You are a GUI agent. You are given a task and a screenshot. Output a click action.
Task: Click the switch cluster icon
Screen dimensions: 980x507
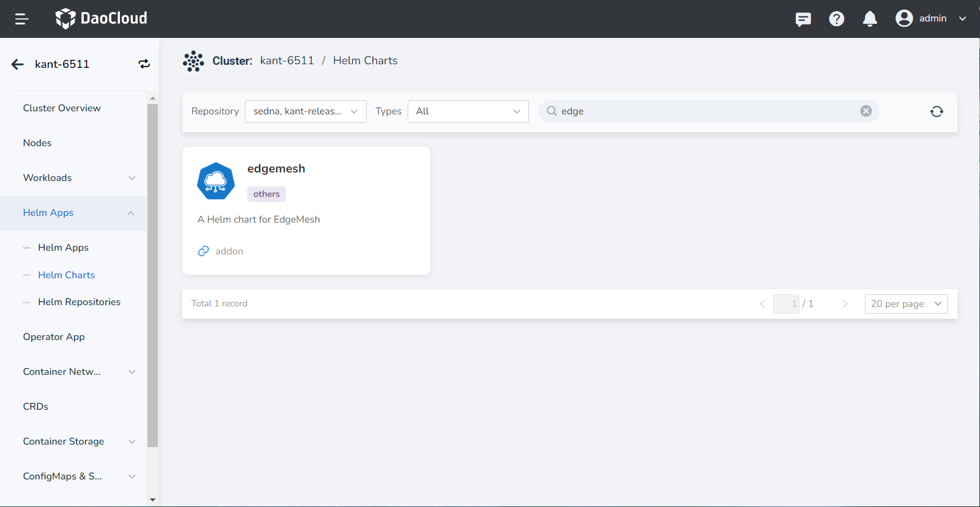[144, 64]
